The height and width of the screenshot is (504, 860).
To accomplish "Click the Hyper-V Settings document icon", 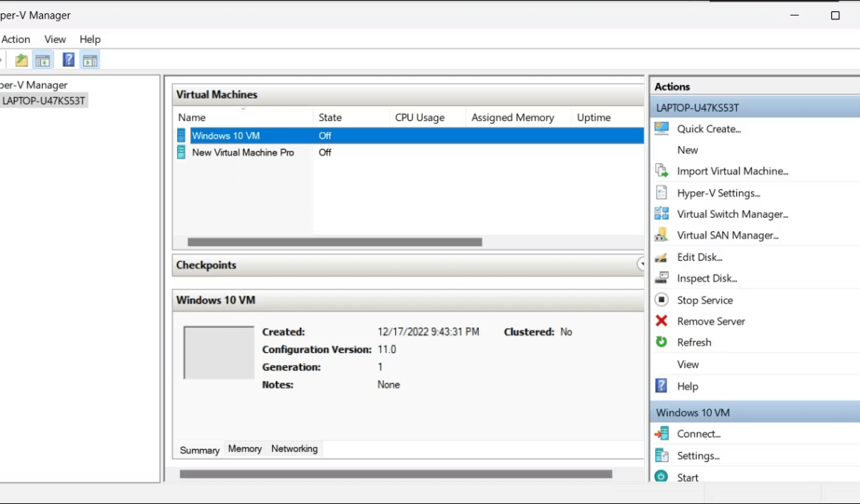I will coord(661,193).
